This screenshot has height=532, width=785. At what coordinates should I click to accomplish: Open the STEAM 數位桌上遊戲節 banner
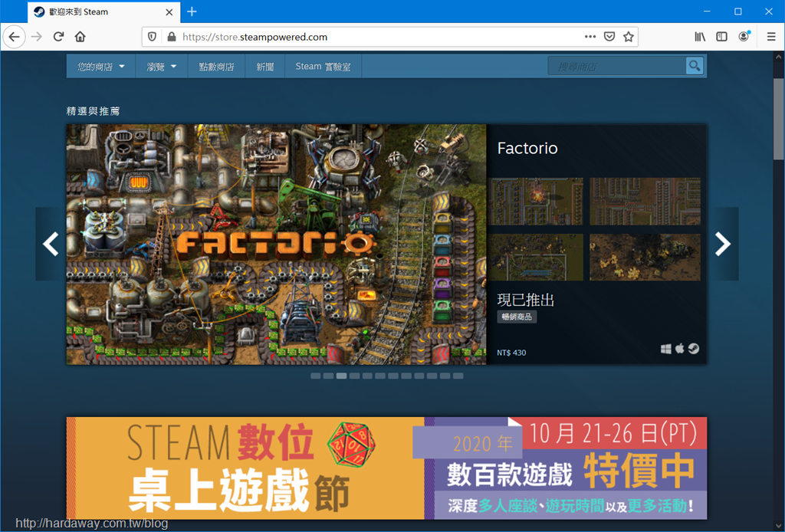386,468
